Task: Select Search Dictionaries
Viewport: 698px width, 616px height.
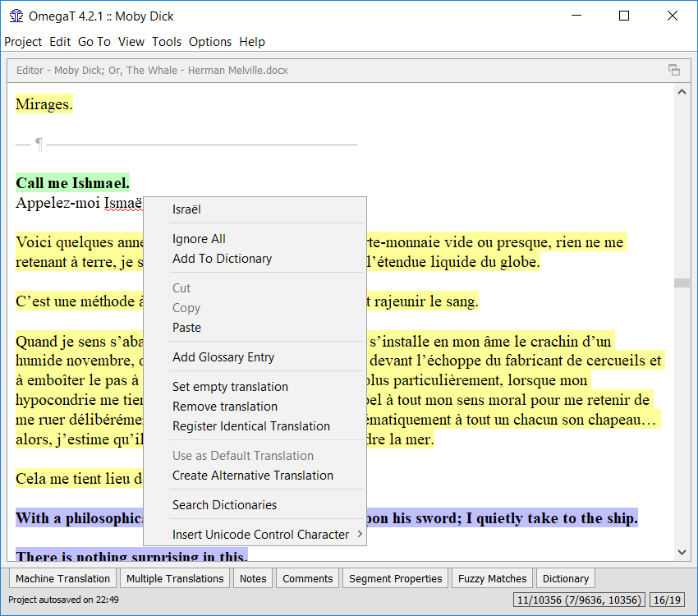Action: coord(255,505)
